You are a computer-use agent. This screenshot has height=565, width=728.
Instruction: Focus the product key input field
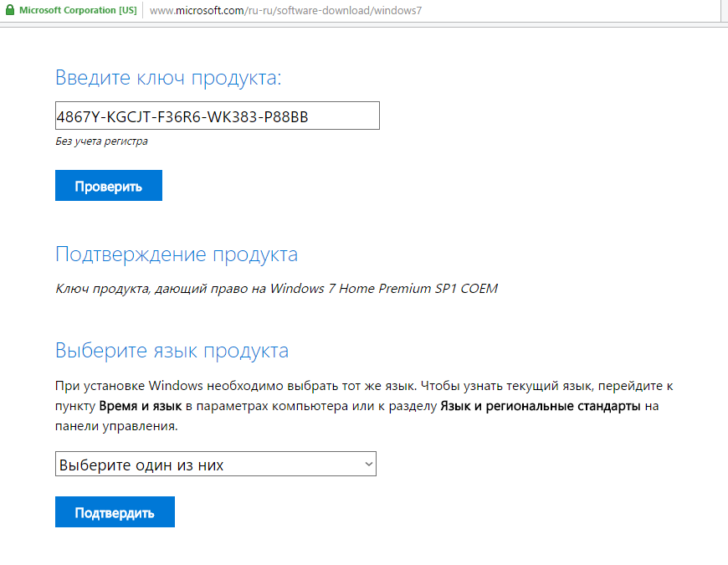click(x=217, y=116)
